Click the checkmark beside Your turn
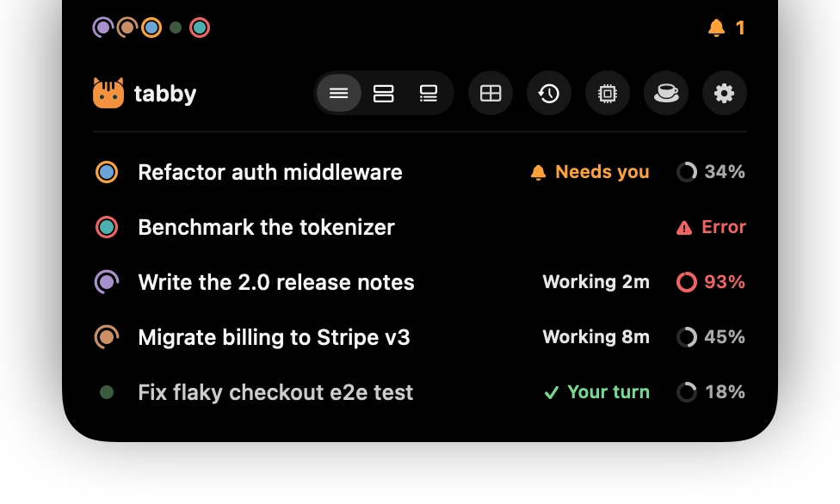This screenshot has width=840, height=504. 551,392
